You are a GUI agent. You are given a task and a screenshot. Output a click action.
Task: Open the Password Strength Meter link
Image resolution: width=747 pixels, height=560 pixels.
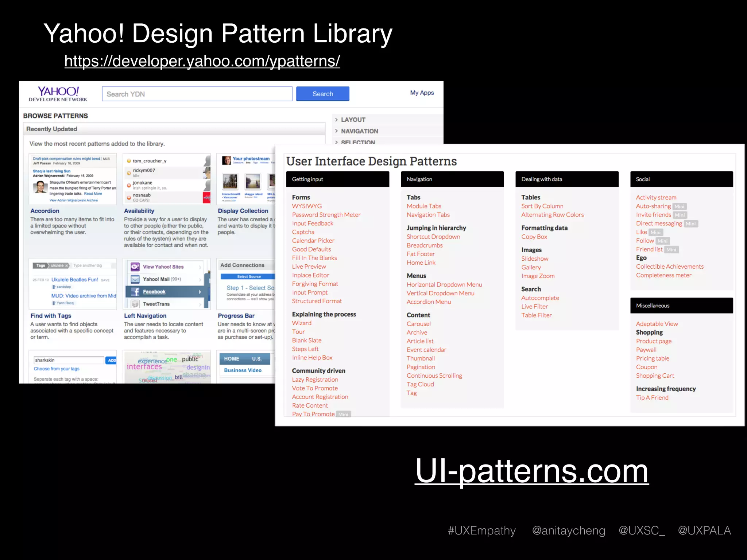point(326,215)
